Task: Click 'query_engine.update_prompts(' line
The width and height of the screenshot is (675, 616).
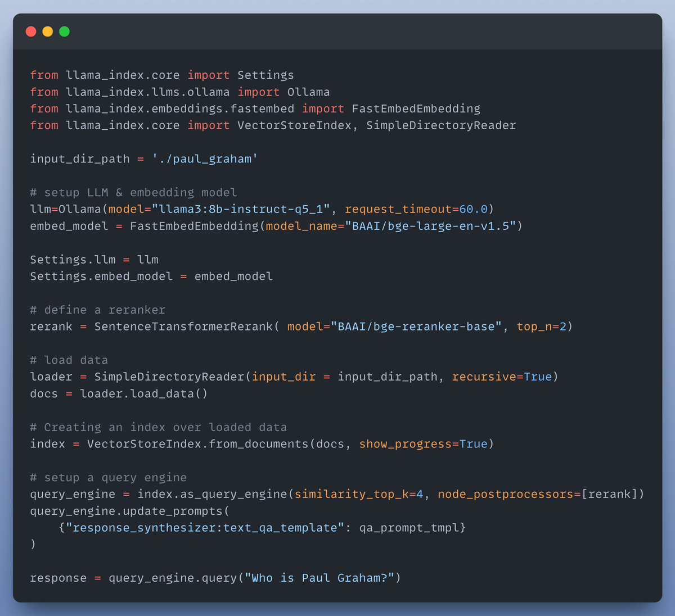Action: 130,511
